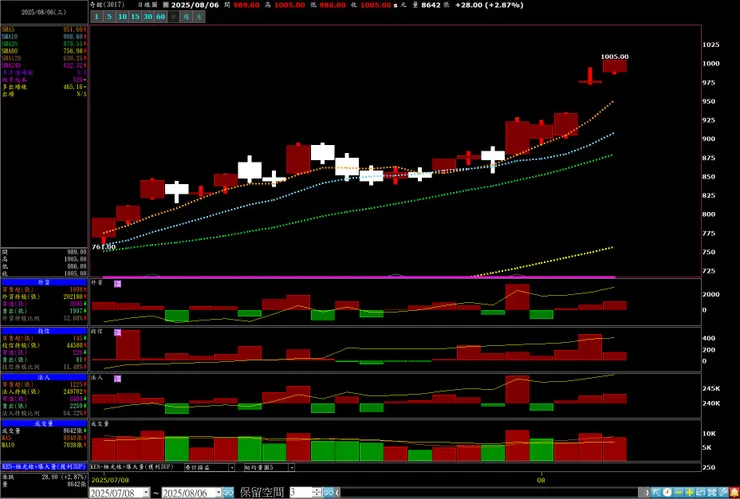740x499 pixels.
Task: Click the fit-to-screen expand icon
Action: [x=712, y=492]
